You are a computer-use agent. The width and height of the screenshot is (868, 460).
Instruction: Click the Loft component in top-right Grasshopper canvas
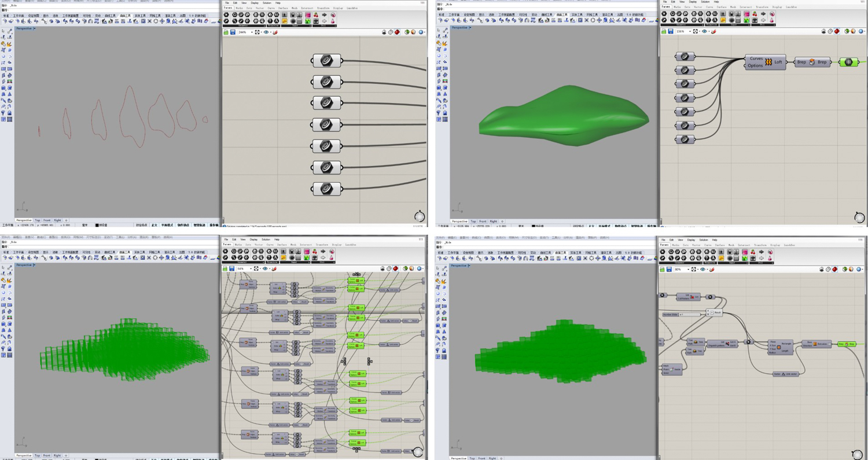coord(765,62)
